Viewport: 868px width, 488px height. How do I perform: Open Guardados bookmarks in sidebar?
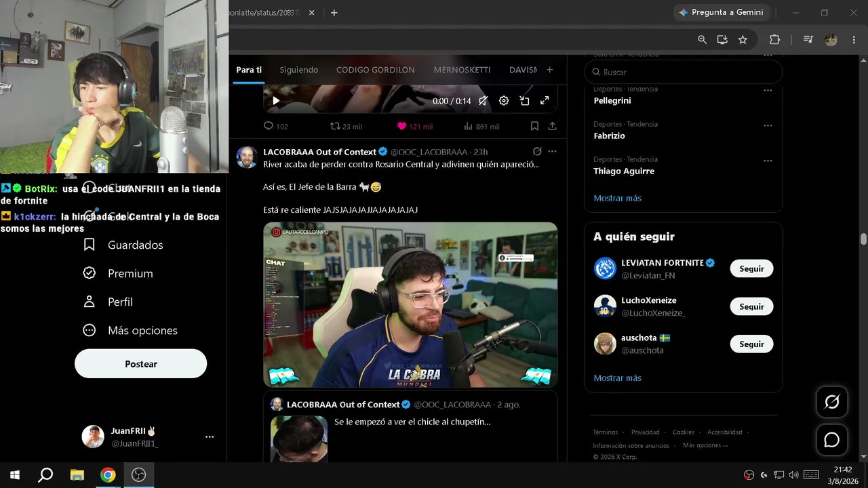coord(123,245)
